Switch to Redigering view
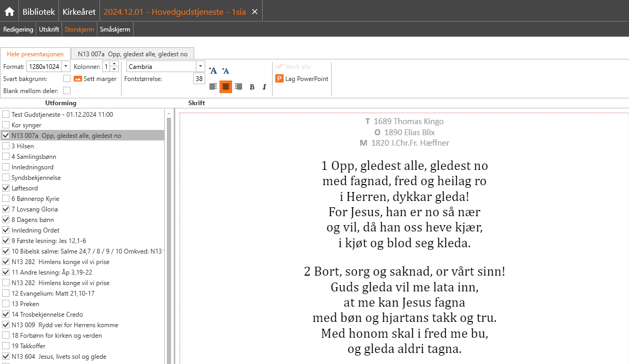The image size is (629, 364). click(18, 29)
